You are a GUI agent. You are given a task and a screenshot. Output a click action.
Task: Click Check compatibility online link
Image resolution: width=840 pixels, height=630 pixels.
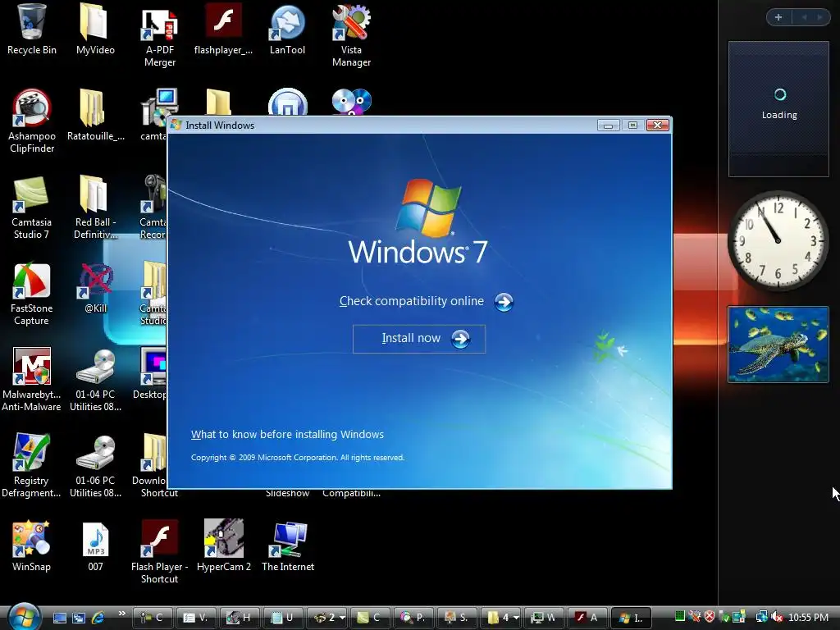point(412,301)
